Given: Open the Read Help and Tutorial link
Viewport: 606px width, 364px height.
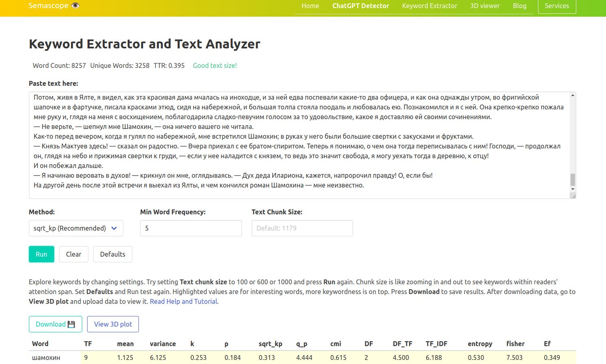Looking at the screenshot, I should tap(183, 301).
